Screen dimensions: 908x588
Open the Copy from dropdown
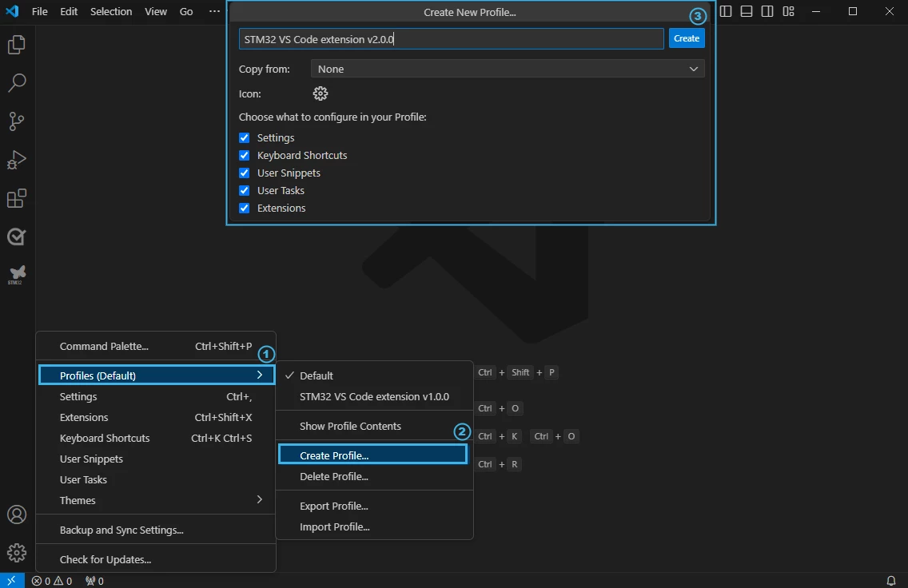pyautogui.click(x=508, y=69)
